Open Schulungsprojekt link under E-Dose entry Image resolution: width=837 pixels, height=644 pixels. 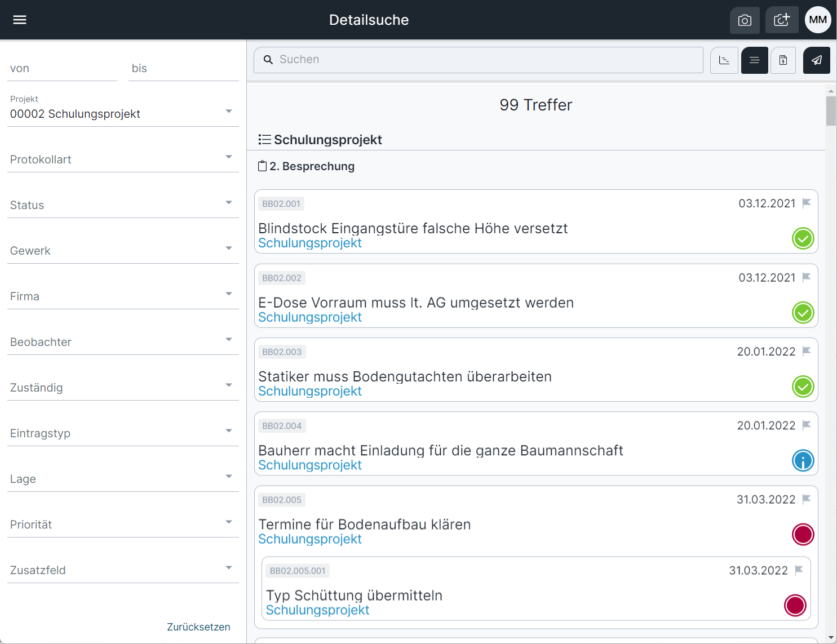(310, 317)
